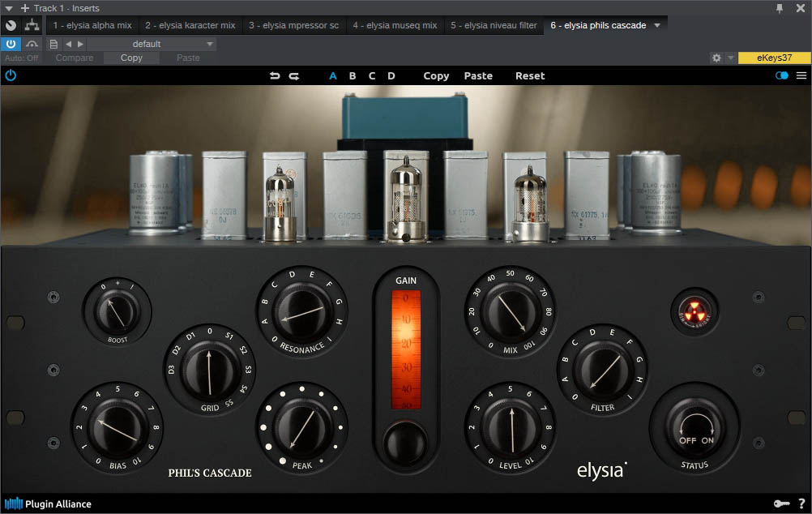Screen dimensions: 812x514
Task: Click the undo arrow in the plugin toolbar
Action: pyautogui.click(x=276, y=75)
